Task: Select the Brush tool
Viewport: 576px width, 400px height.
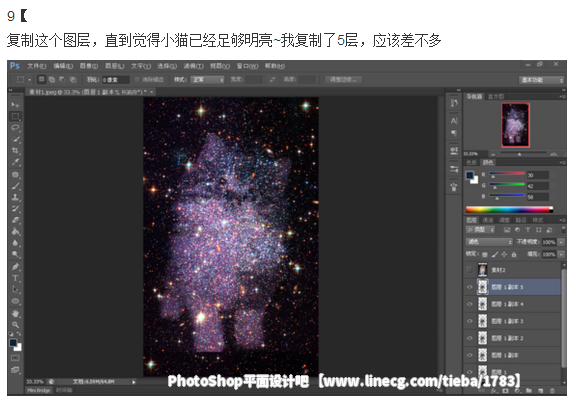Action: (x=15, y=186)
